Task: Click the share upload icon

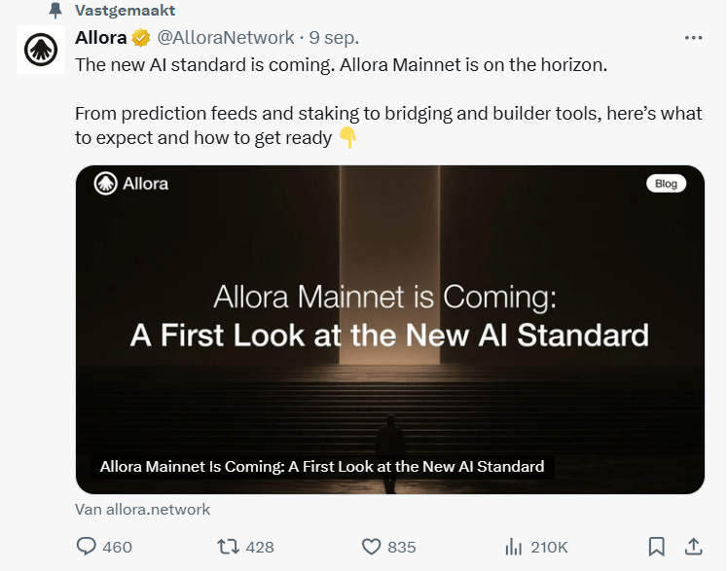Action: click(x=693, y=547)
